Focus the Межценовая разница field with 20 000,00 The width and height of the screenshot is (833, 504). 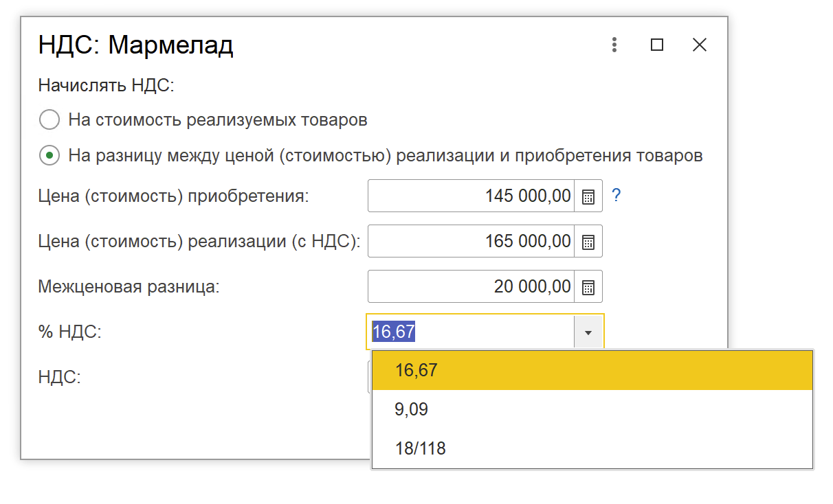tap(471, 287)
